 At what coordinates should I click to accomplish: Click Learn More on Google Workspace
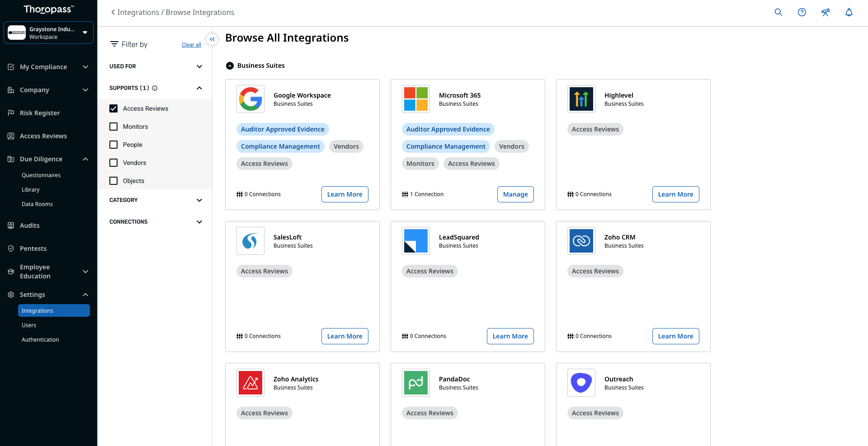pos(345,194)
